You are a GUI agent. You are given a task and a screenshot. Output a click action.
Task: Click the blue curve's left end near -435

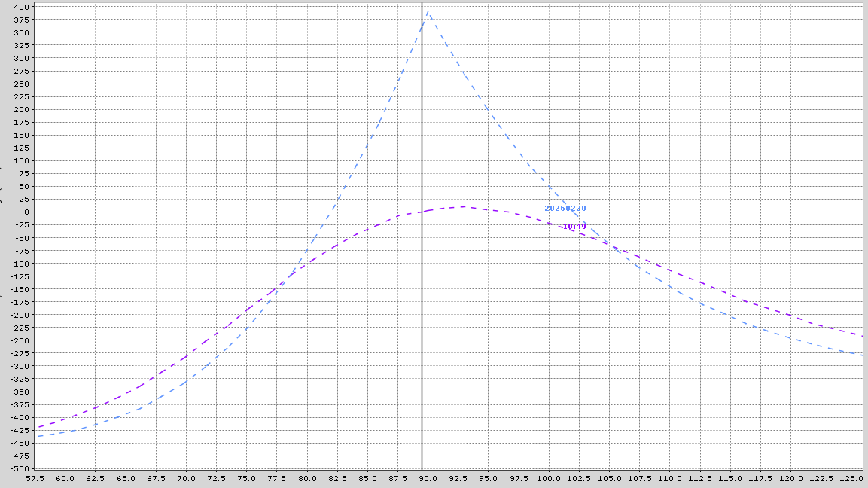38,437
